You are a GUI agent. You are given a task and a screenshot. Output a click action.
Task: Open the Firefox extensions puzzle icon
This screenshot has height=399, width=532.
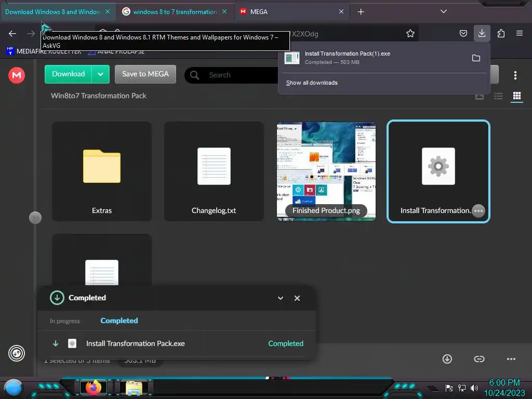point(501,33)
